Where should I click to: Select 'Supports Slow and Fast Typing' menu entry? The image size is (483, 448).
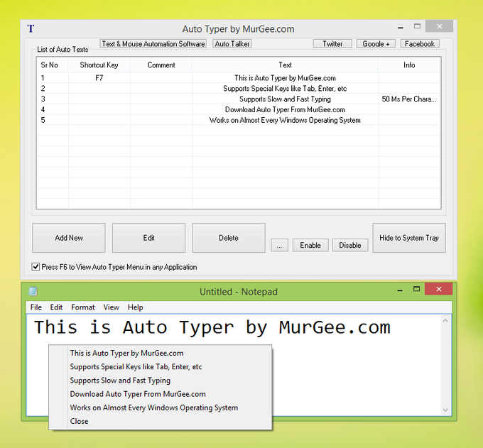120,381
